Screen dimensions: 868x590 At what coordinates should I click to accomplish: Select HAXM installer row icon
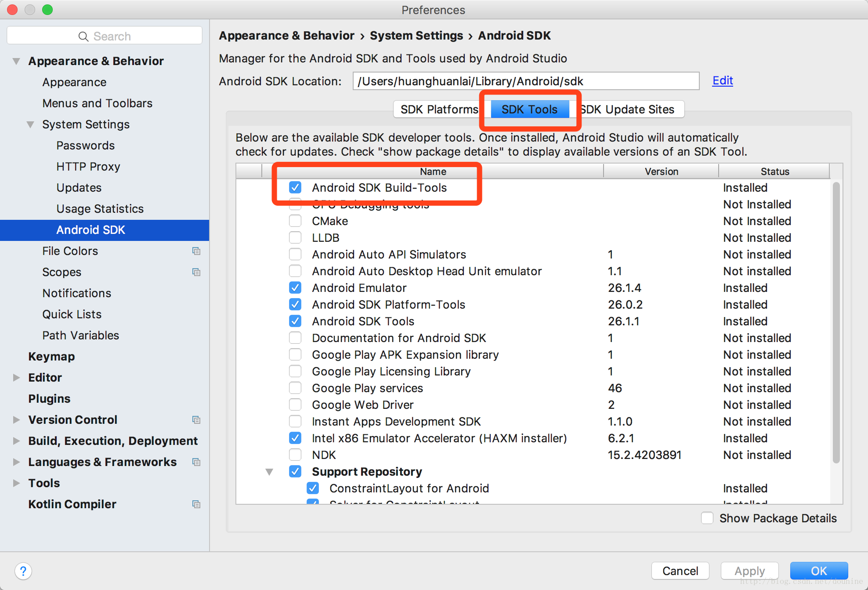point(295,439)
